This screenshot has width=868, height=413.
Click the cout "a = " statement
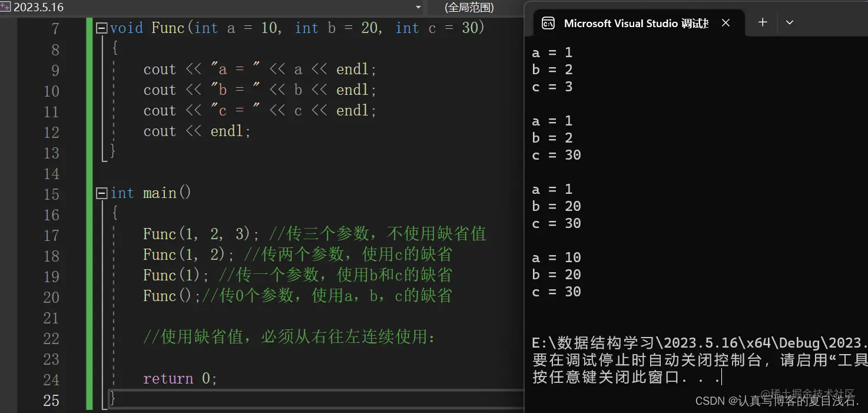point(260,69)
